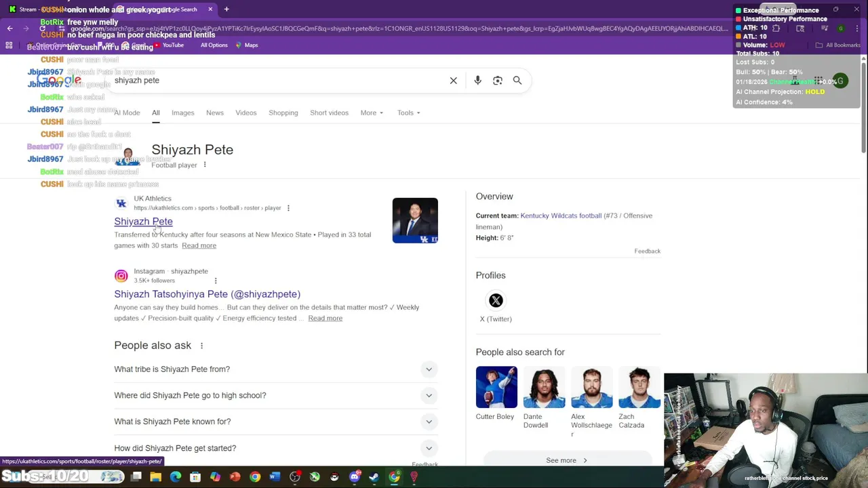Open People also ask options menu
The width and height of the screenshot is (868, 488).
click(x=201, y=346)
